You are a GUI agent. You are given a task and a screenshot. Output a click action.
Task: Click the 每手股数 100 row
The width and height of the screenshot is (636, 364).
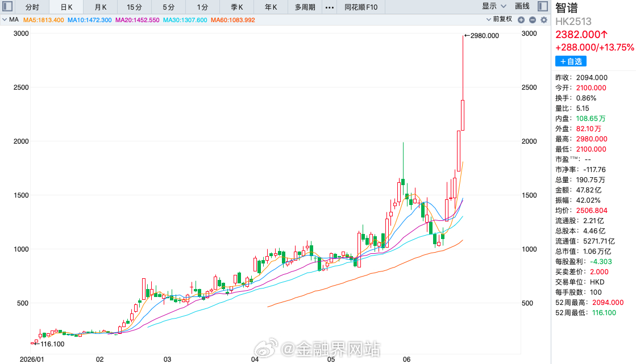tap(579, 292)
